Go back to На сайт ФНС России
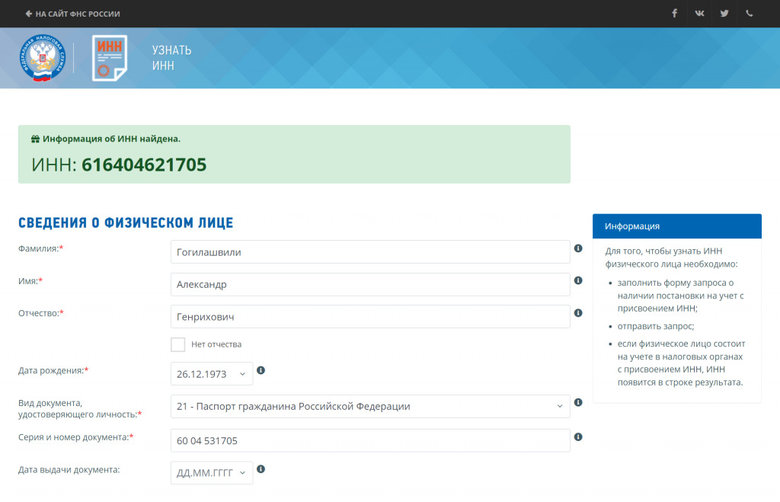 coord(72,14)
